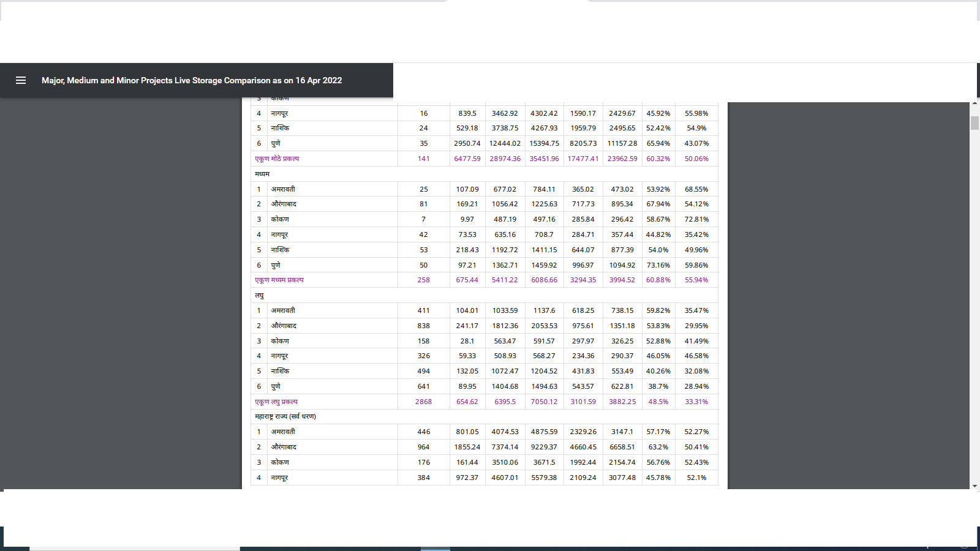Viewport: 980px width, 551px height.
Task: Select the 55.94% total cell
Action: point(696,280)
